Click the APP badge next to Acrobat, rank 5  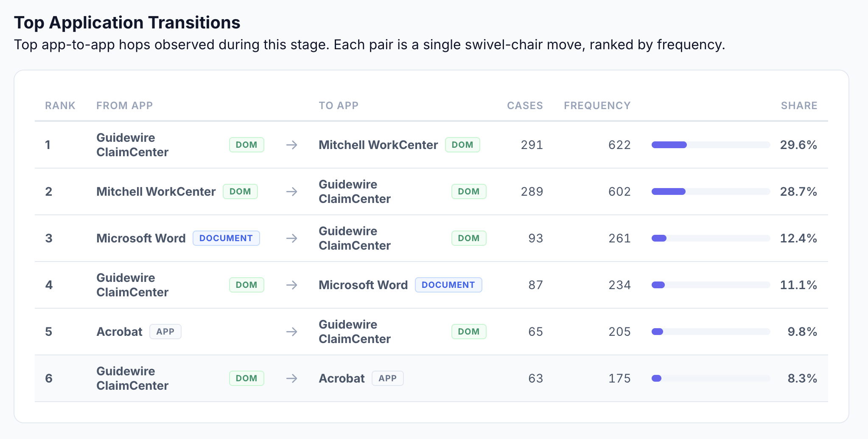pos(165,332)
